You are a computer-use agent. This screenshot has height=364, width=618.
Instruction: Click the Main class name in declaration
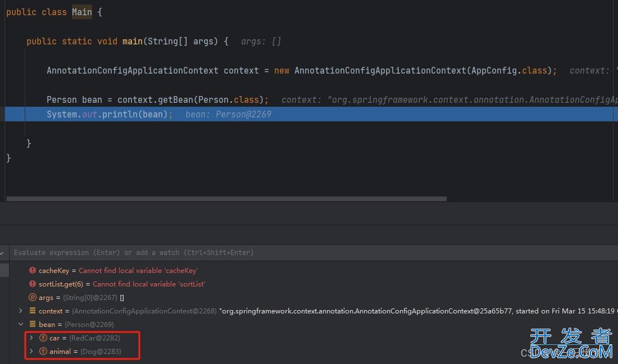coord(81,12)
